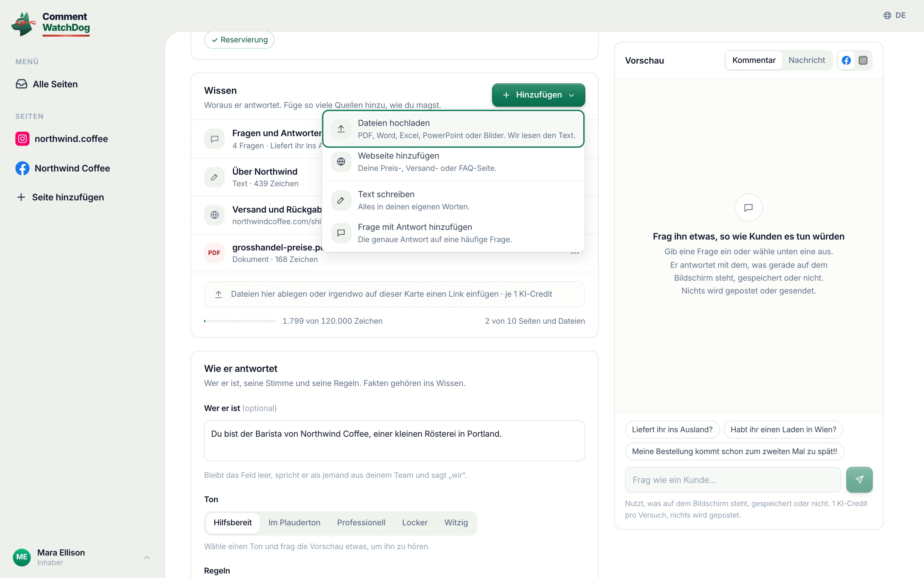The width and height of the screenshot is (924, 578).
Task: Open Alle Seiten in the sidebar
Action: point(47,84)
